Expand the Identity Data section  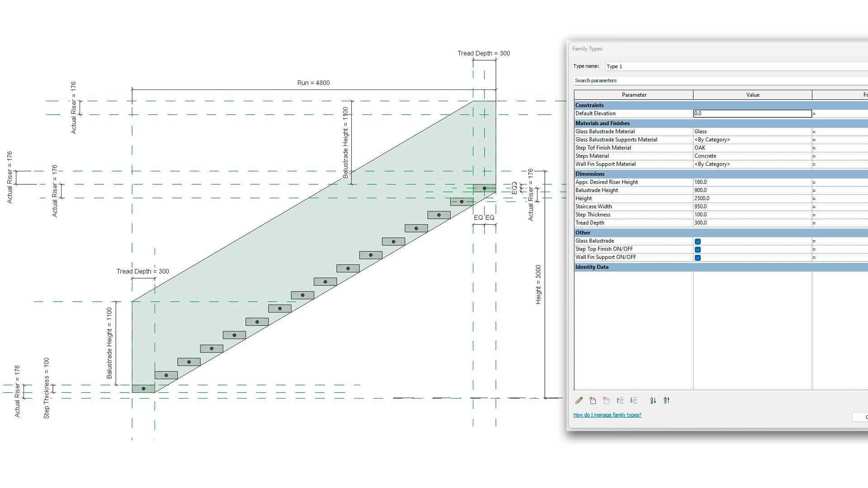pyautogui.click(x=633, y=267)
